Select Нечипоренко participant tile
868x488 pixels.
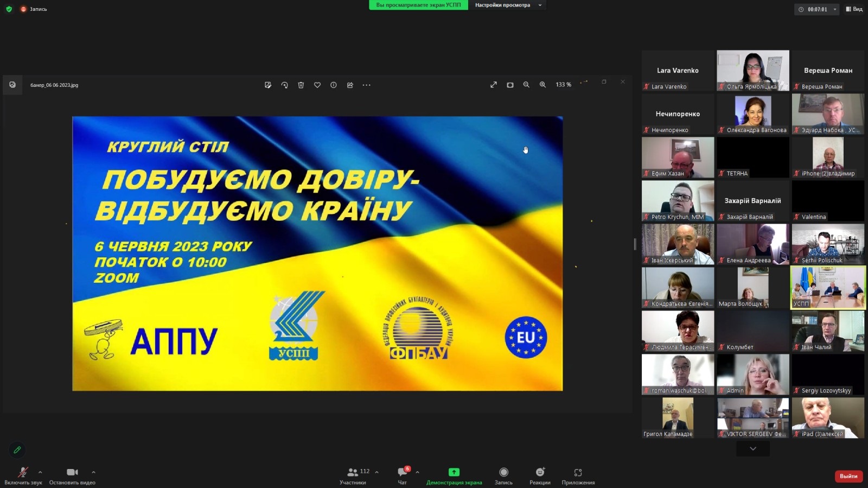[678, 114]
